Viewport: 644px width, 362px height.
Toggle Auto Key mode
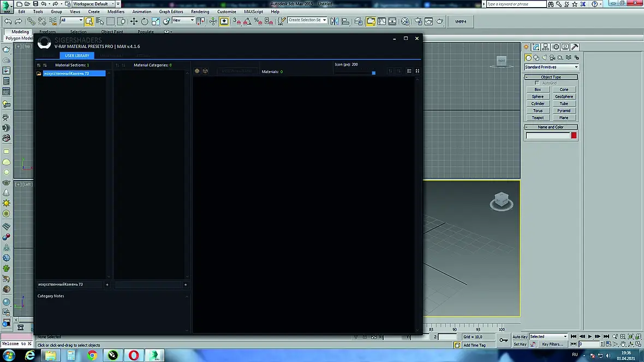pyautogui.click(x=520, y=337)
